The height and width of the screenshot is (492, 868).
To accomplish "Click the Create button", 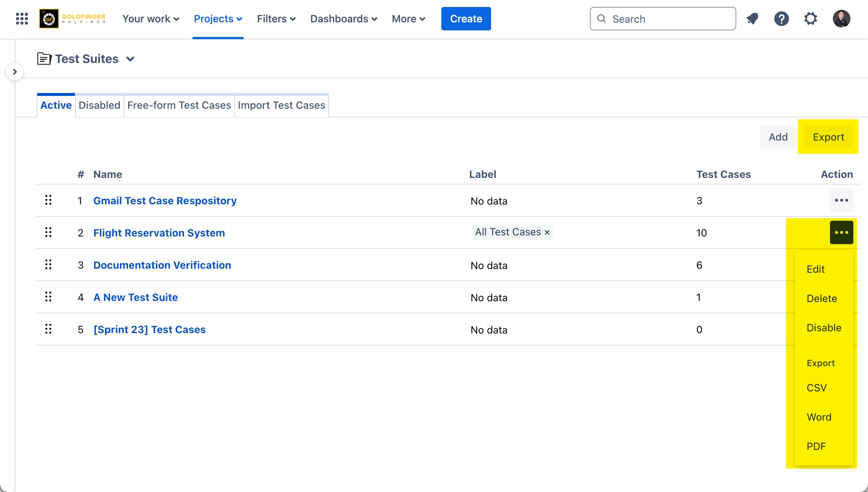I will [x=466, y=19].
